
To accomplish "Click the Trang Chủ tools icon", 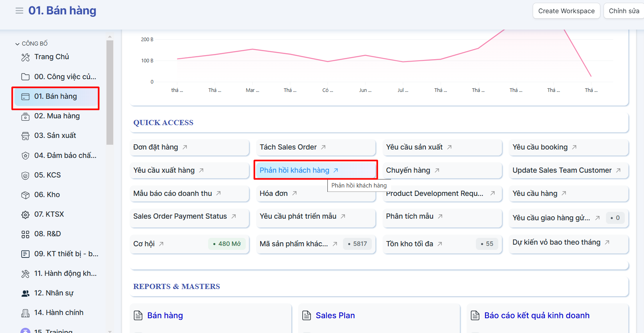I will (25, 57).
